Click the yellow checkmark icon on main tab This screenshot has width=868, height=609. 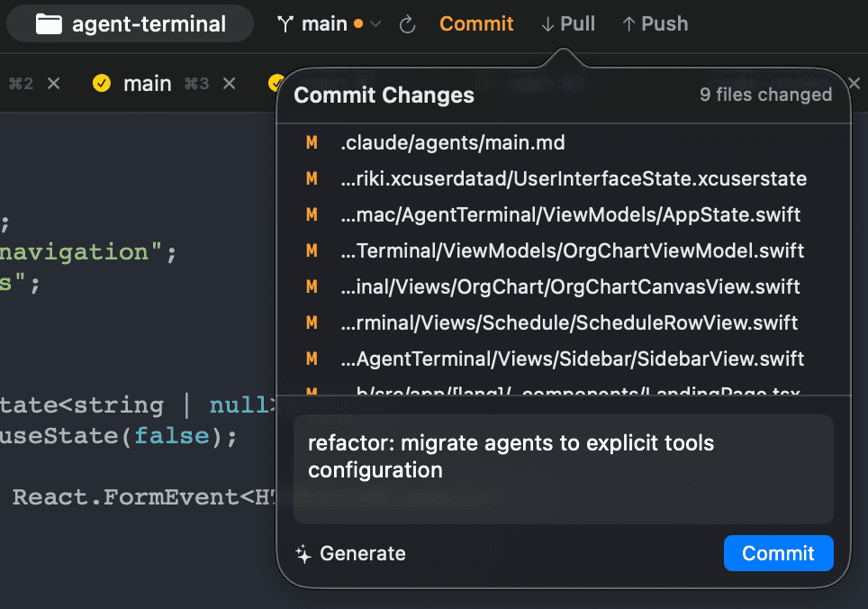click(102, 84)
